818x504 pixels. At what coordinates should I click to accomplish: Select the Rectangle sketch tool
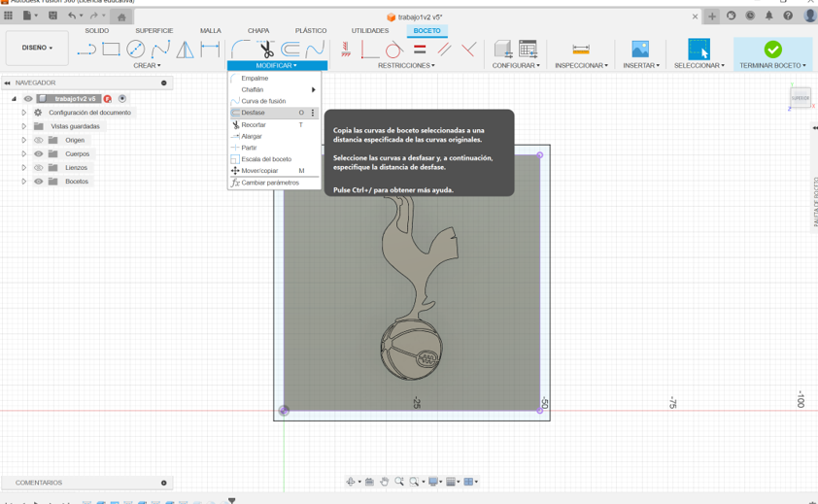[111, 50]
